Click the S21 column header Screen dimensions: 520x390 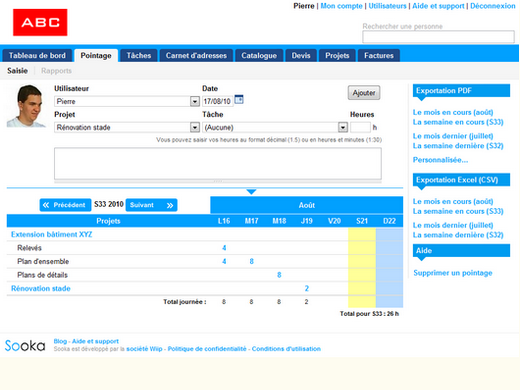point(362,221)
